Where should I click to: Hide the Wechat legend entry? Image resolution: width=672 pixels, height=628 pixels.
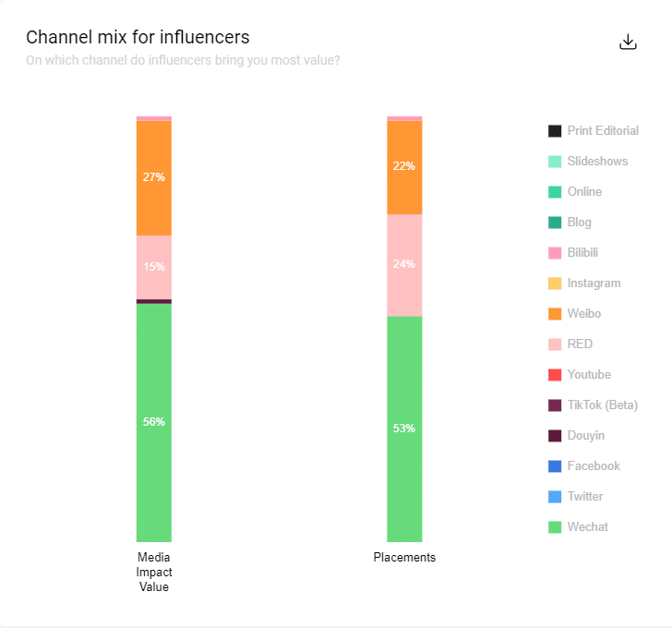587,527
